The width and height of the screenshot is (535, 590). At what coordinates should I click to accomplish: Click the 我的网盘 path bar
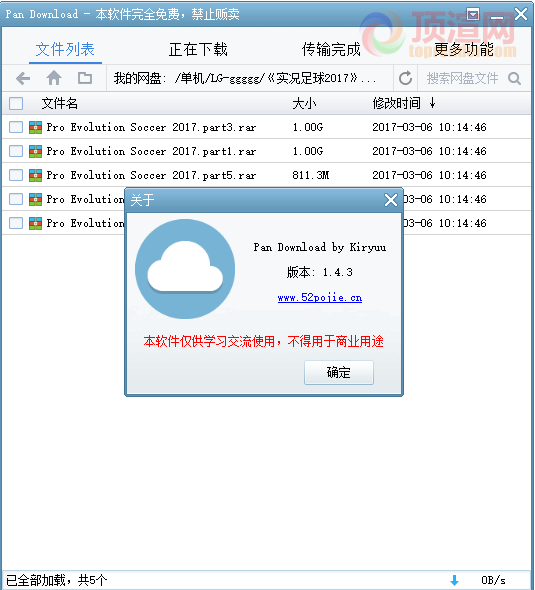pos(250,78)
